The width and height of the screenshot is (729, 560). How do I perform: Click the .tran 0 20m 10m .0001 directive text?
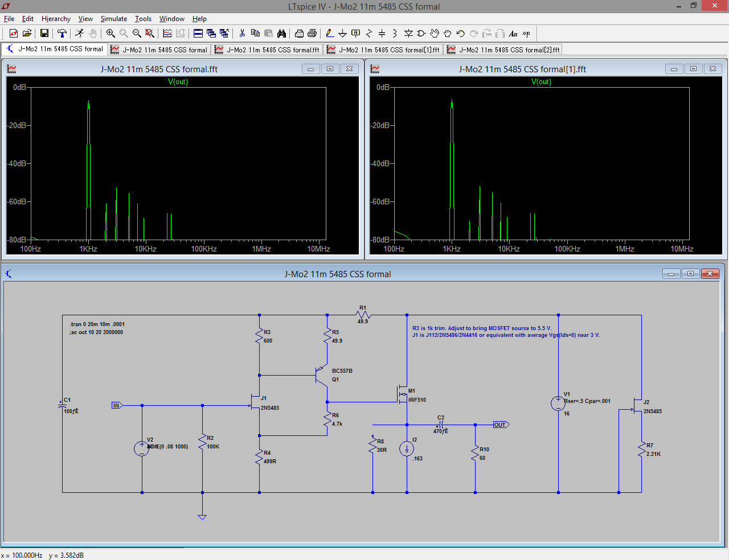point(97,324)
